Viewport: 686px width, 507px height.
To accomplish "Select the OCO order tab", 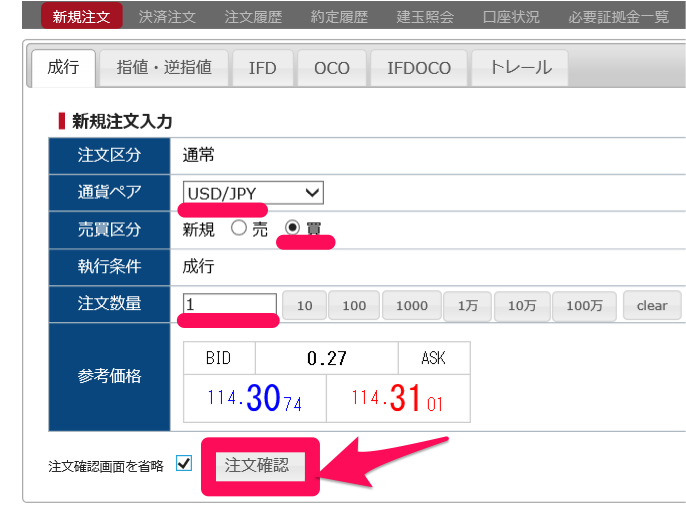I will click(332, 68).
